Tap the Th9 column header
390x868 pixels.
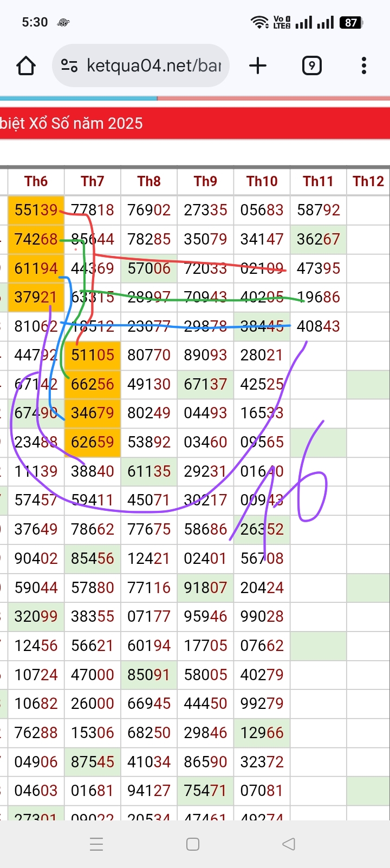coord(205,181)
